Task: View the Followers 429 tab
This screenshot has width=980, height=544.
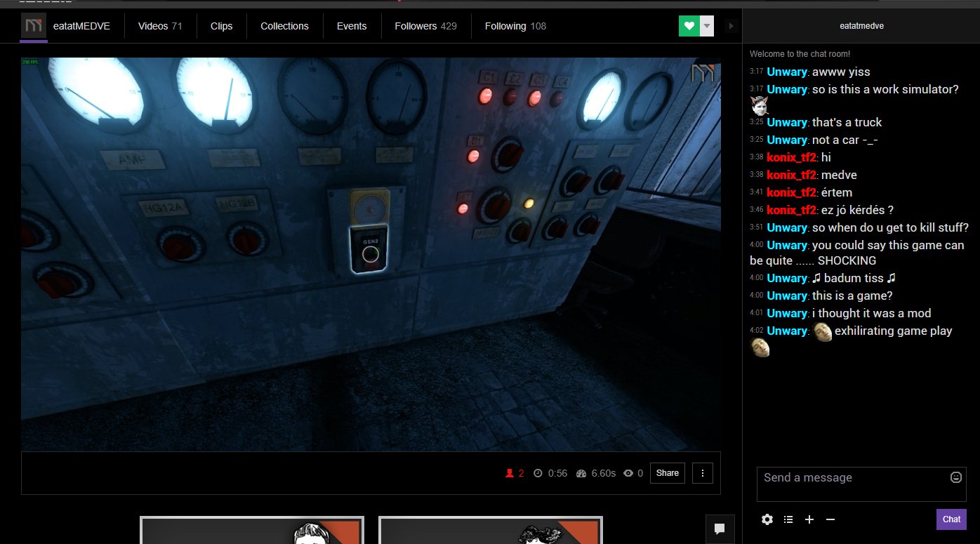Action: point(425,26)
